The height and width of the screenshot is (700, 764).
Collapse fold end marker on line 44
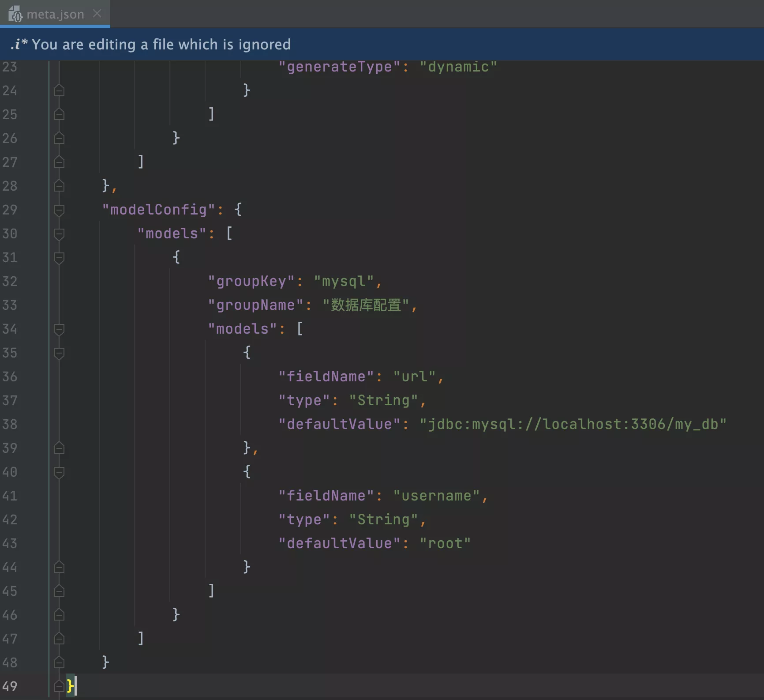[59, 567]
